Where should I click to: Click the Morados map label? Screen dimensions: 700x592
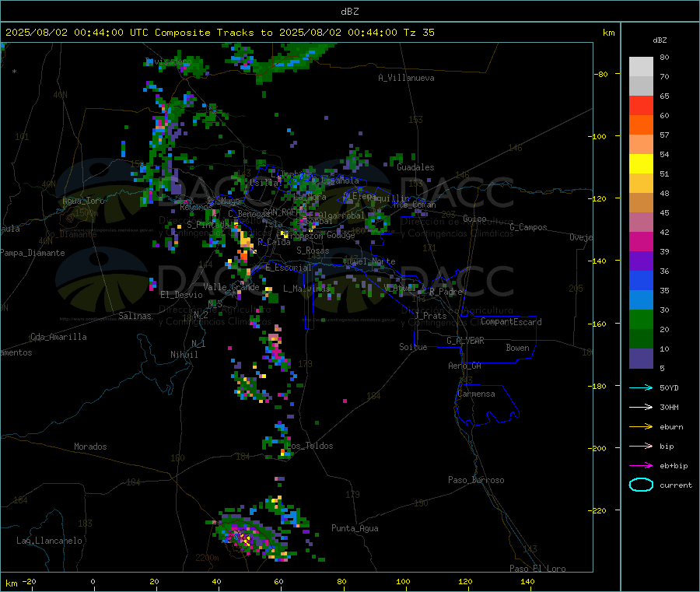(x=90, y=447)
